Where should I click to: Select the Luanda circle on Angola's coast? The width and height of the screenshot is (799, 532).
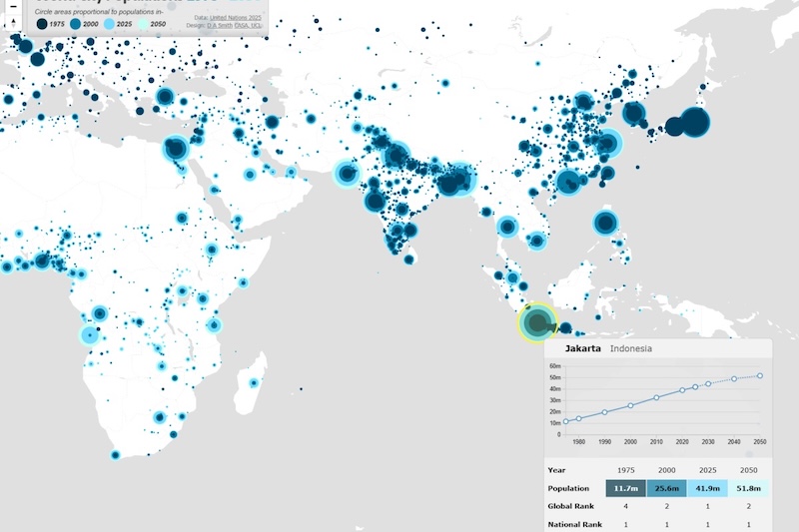click(x=91, y=335)
